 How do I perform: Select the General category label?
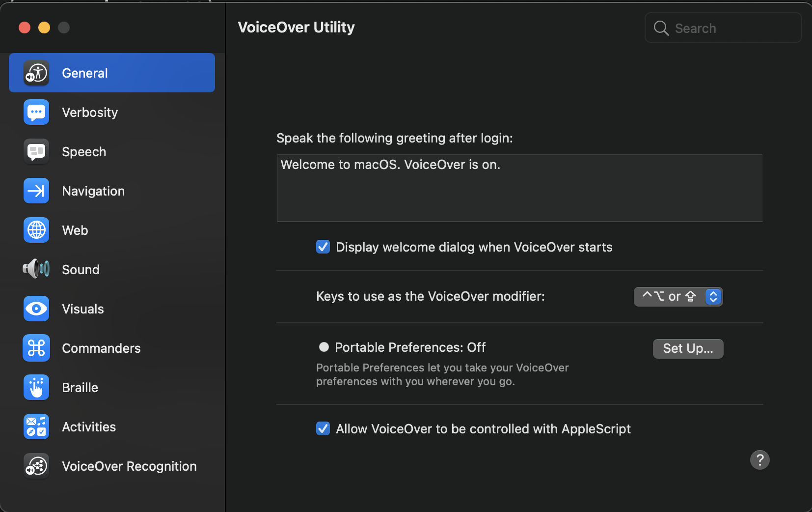pos(84,73)
